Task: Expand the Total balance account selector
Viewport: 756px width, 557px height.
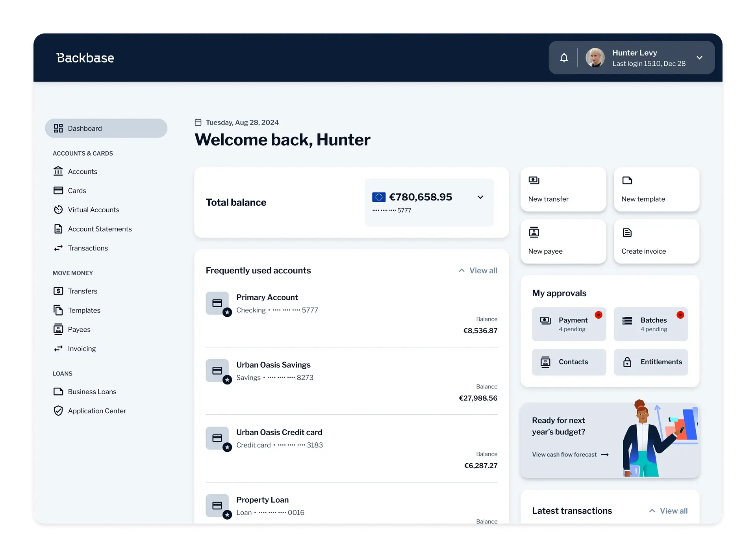Action: [x=480, y=197]
